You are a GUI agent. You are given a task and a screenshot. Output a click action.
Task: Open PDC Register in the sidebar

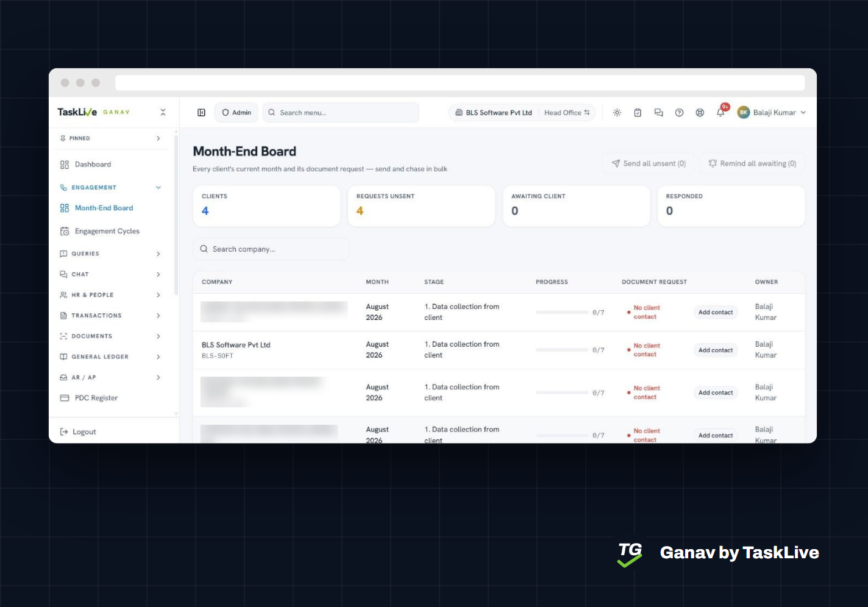96,398
